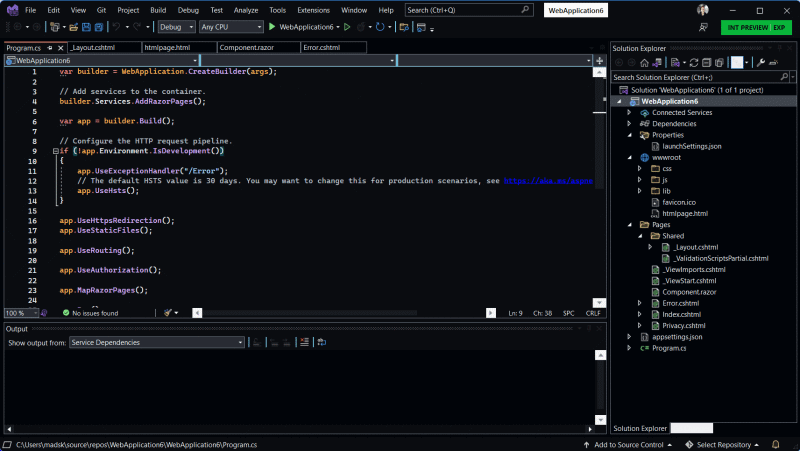Pin the Program.cs tab
Image resolution: width=800 pixels, height=451 pixels.
pyautogui.click(x=49, y=47)
